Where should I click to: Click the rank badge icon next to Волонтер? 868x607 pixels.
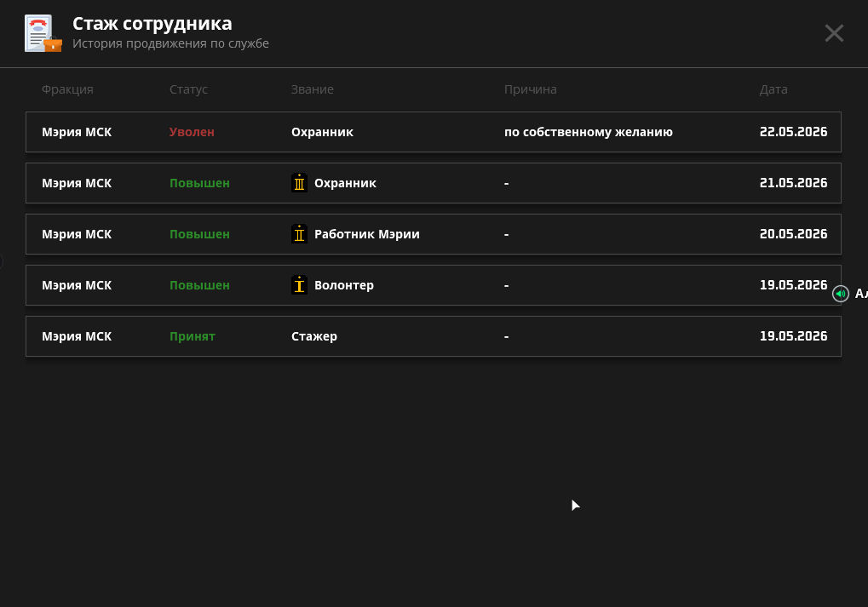click(300, 285)
